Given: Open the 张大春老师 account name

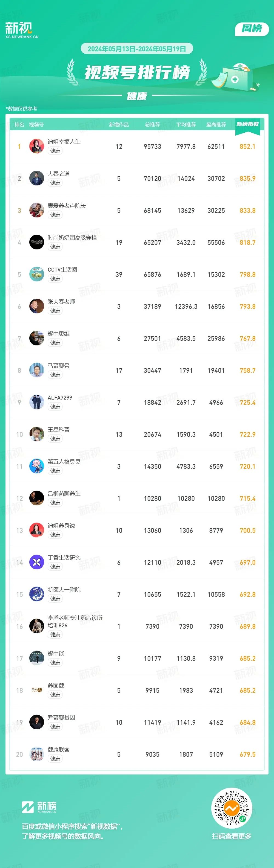Looking at the screenshot, I should click(61, 302).
